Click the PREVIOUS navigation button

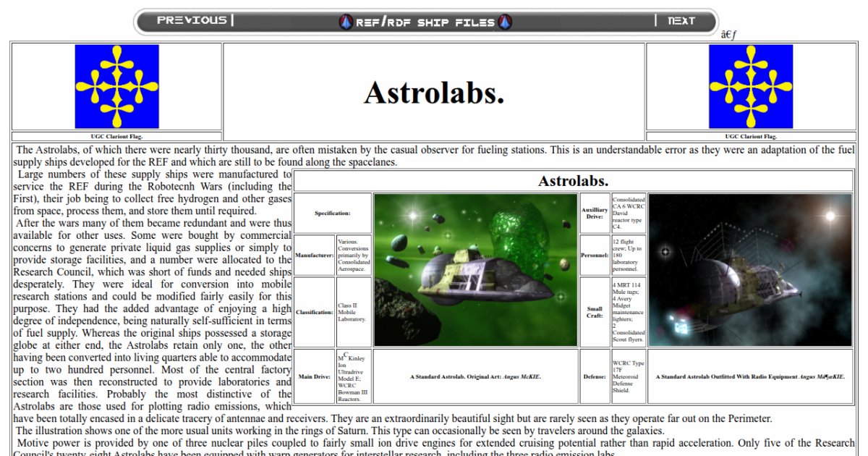pos(192,20)
